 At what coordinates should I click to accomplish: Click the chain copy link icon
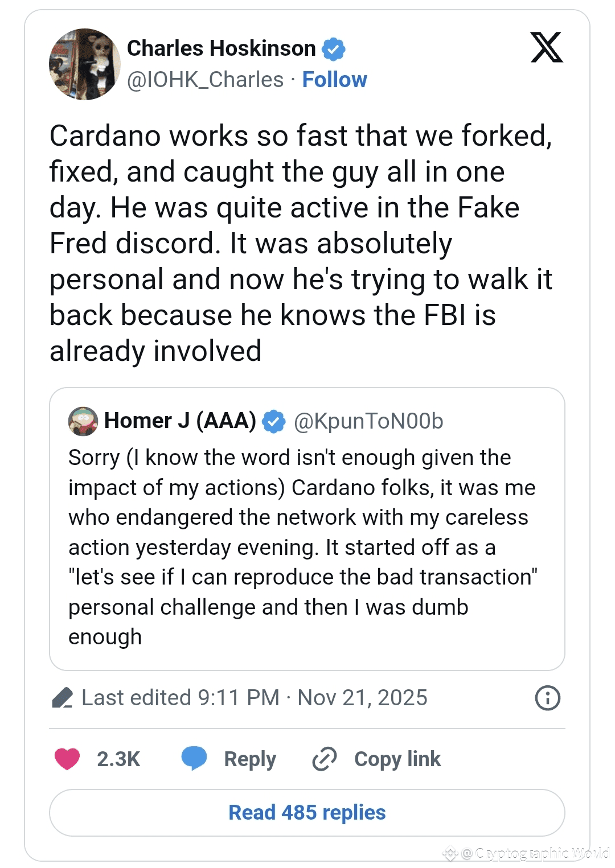point(325,759)
